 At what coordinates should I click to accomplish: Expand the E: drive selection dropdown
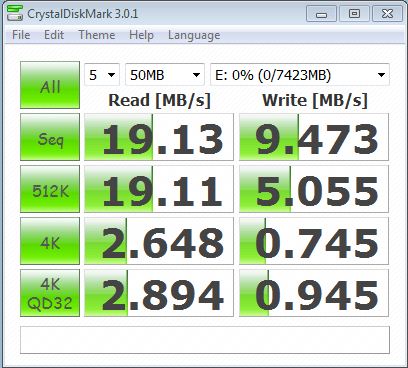pyautogui.click(x=300, y=75)
